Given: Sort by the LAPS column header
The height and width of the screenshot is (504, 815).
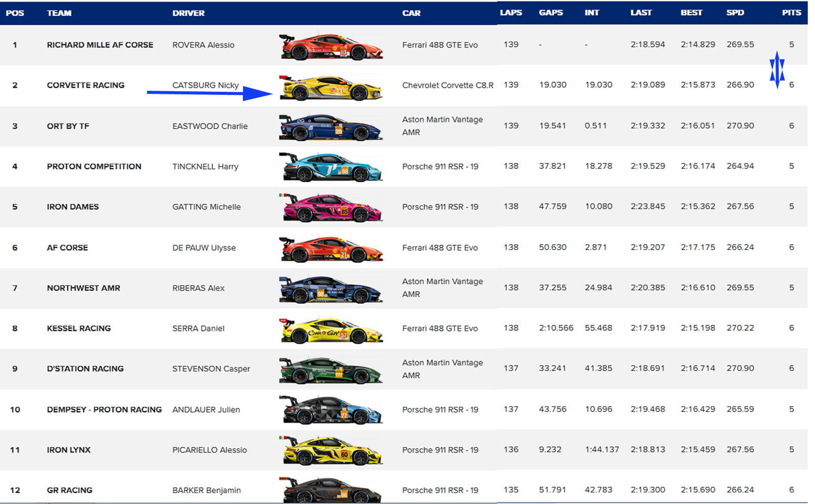Looking at the screenshot, I should (511, 13).
